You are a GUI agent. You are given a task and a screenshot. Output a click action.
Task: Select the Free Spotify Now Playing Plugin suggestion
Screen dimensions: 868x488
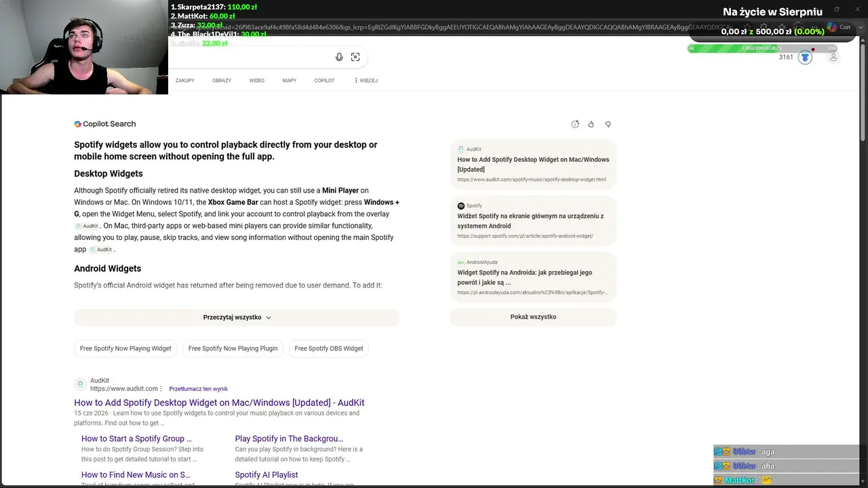(233, 348)
